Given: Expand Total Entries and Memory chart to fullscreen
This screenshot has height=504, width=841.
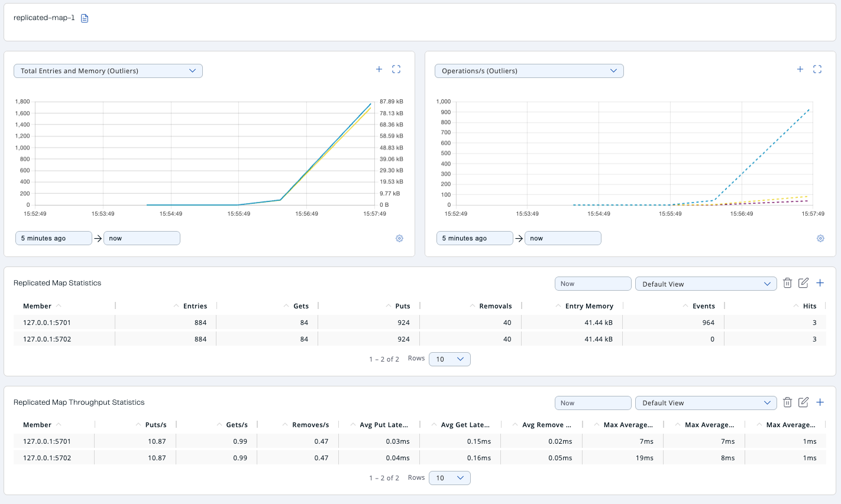Looking at the screenshot, I should point(396,69).
